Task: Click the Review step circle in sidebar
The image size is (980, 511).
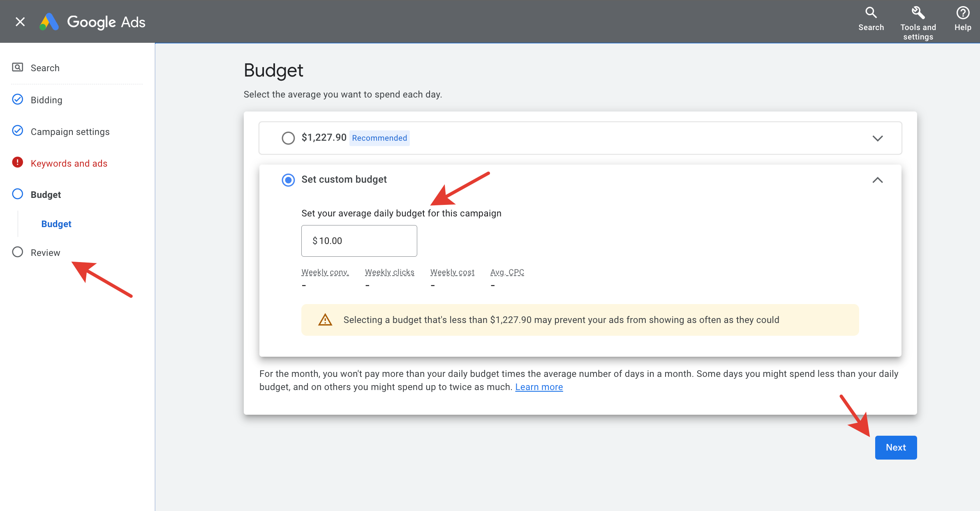Action: [x=17, y=252]
